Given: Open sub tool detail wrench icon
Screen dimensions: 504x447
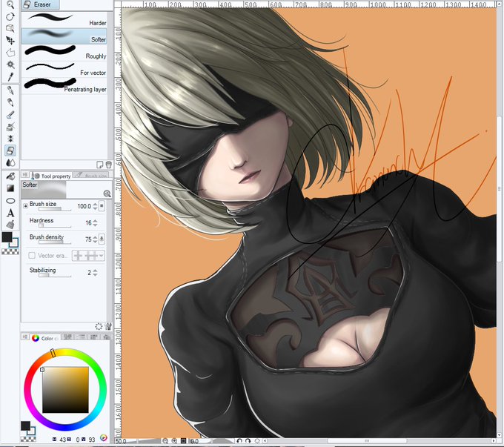Looking at the screenshot, I should [108, 326].
